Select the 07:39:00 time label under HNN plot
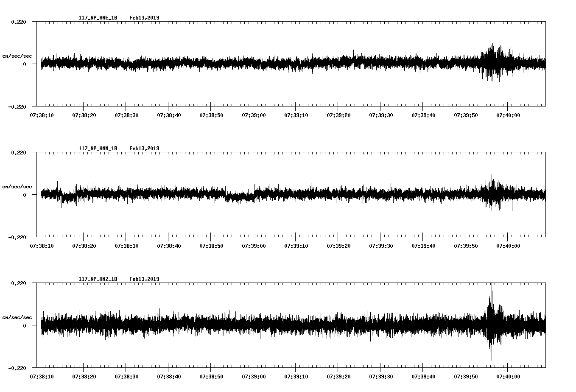This screenshot has width=576, height=392. (x=254, y=246)
